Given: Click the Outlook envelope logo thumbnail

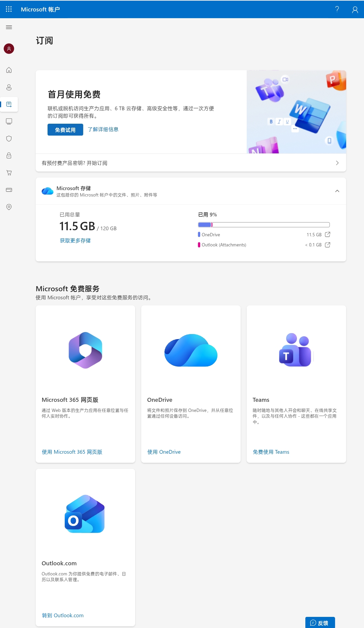Looking at the screenshot, I should click(x=85, y=514).
